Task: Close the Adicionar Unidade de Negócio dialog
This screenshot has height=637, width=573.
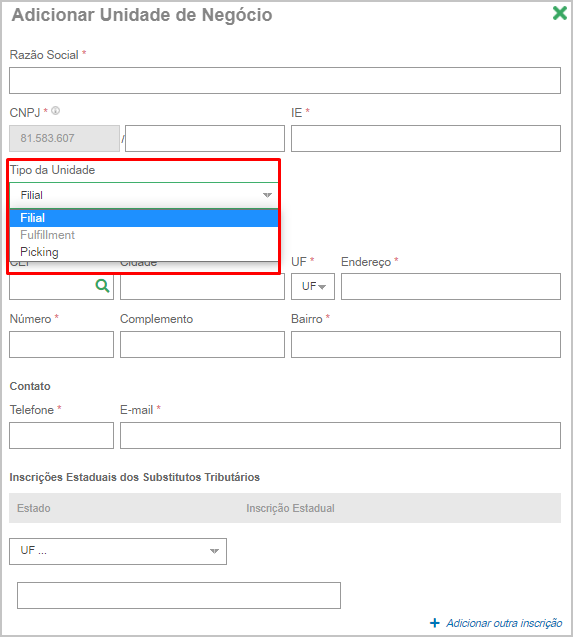Action: pyautogui.click(x=560, y=13)
